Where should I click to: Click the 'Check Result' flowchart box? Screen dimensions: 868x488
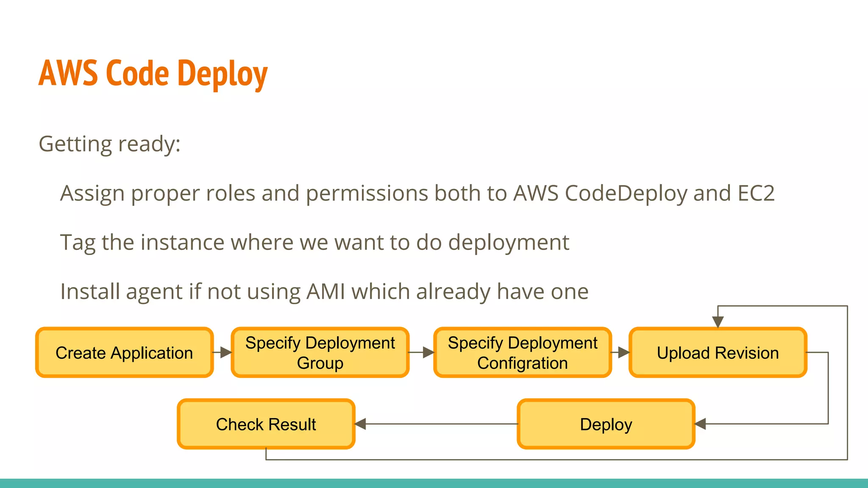click(266, 424)
